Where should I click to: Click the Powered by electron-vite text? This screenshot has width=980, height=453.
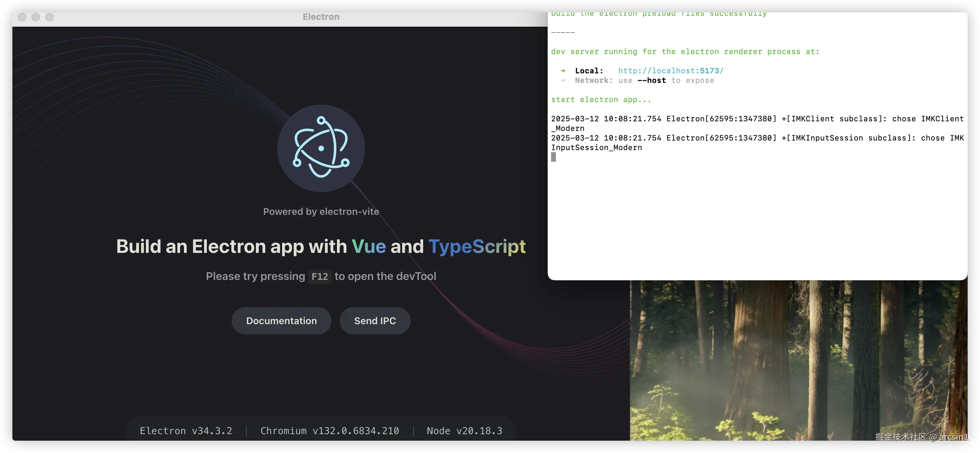coord(321,212)
